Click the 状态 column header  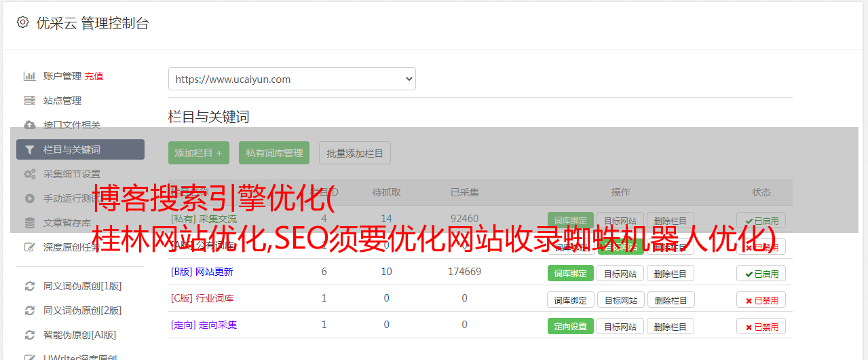pos(761,192)
